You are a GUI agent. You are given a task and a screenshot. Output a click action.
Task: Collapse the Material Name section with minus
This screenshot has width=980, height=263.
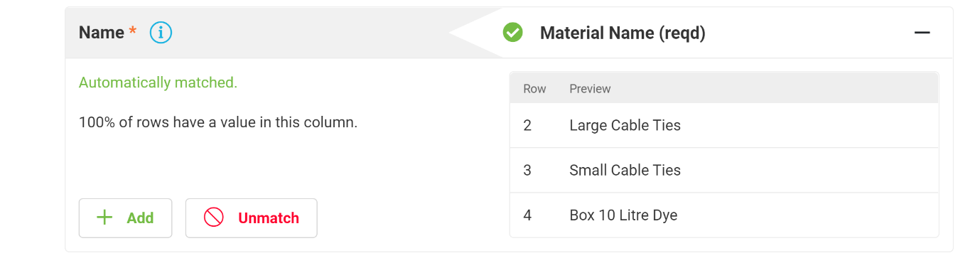click(x=922, y=33)
